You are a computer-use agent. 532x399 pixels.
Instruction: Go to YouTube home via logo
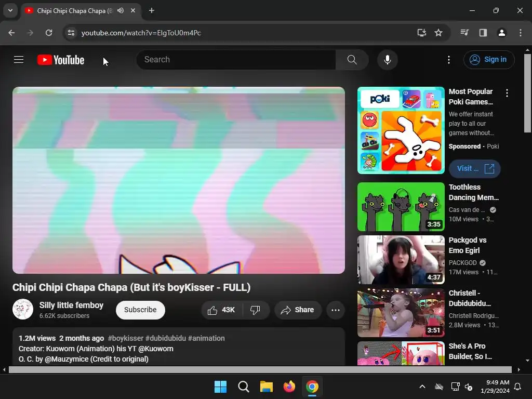[x=61, y=60]
